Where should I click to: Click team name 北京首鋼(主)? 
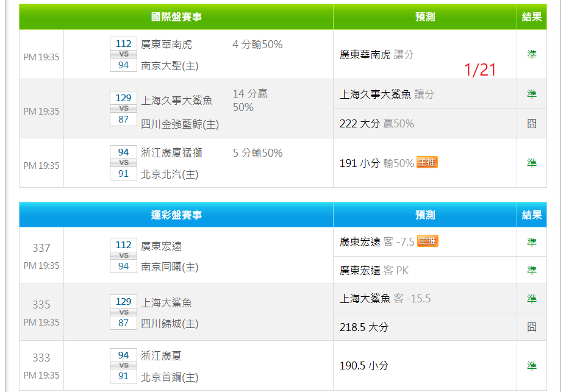tap(170, 377)
